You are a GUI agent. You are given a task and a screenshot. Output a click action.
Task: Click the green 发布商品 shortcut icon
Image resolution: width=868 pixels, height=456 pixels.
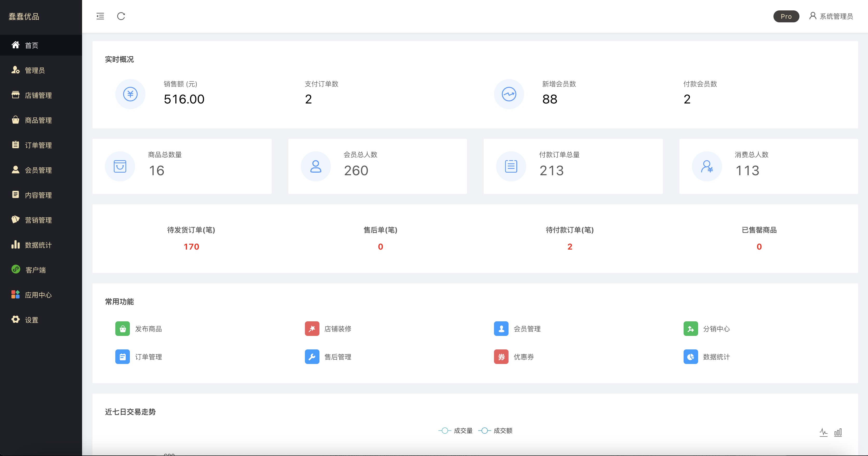point(123,329)
